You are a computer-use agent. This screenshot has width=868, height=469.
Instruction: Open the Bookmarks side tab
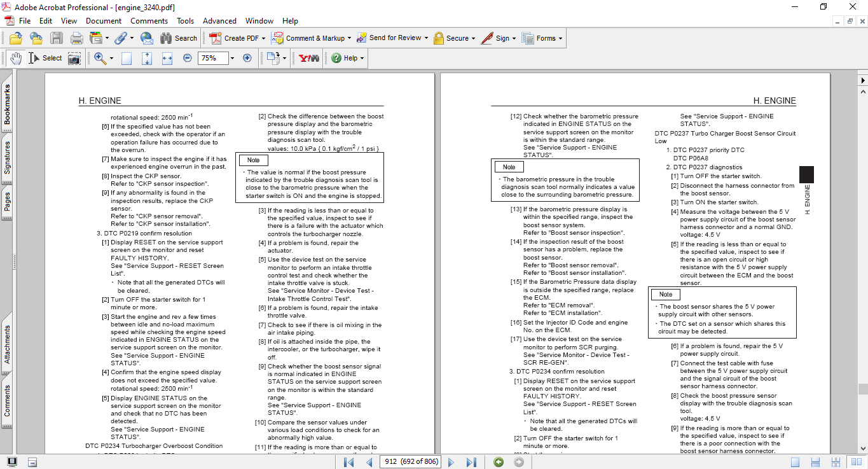7,105
